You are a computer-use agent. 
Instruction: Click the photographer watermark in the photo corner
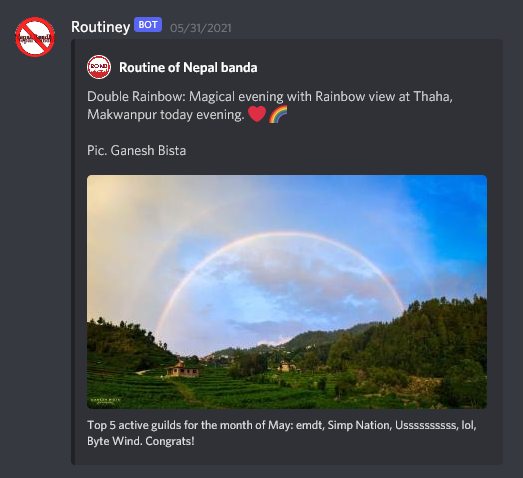[105, 401]
